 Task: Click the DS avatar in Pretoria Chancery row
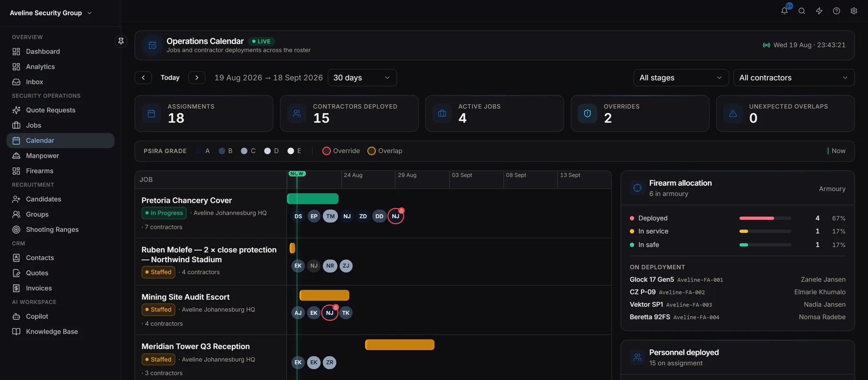pyautogui.click(x=298, y=216)
